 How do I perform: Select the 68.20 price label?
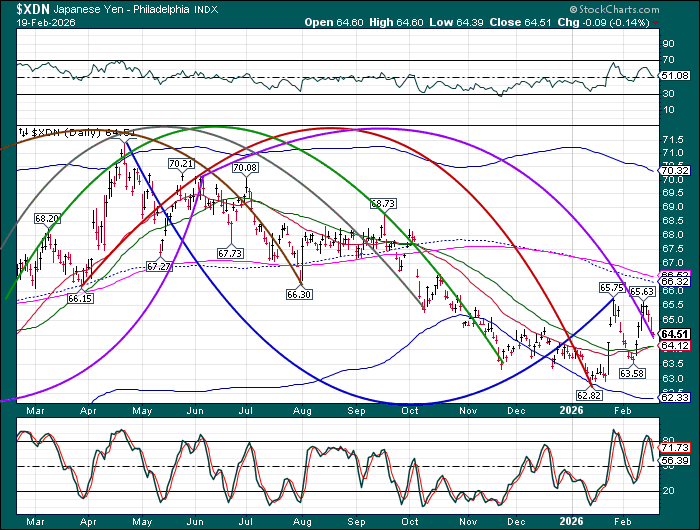coord(47,217)
